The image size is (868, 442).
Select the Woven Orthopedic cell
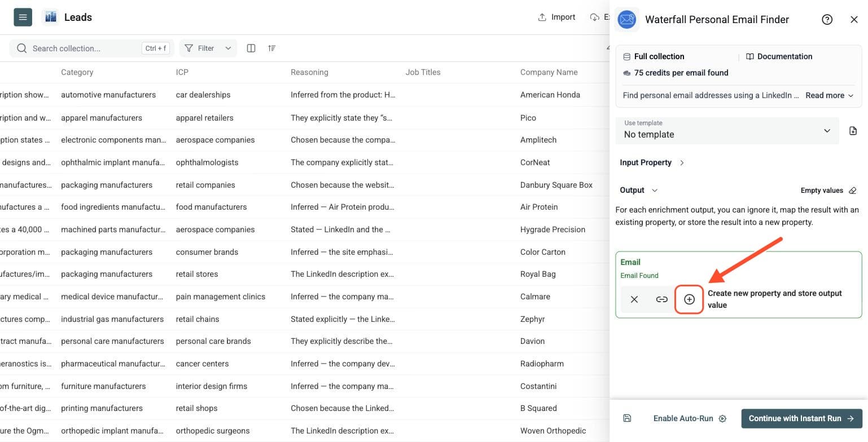click(553, 431)
